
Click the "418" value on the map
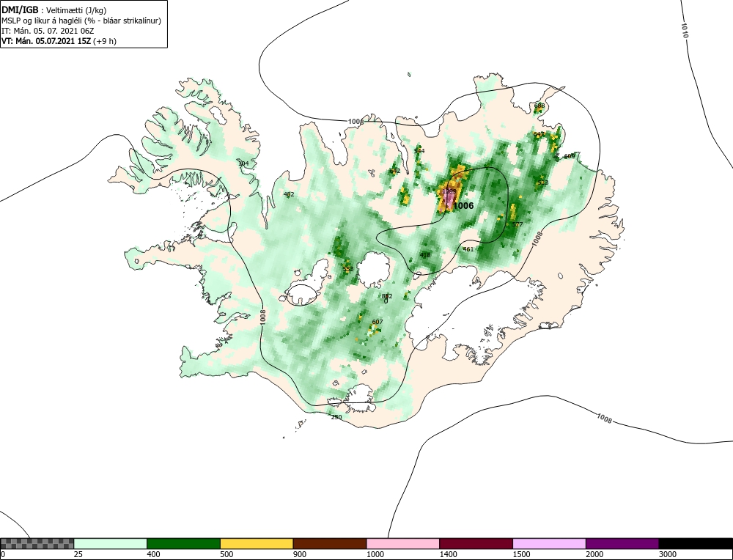[425, 255]
